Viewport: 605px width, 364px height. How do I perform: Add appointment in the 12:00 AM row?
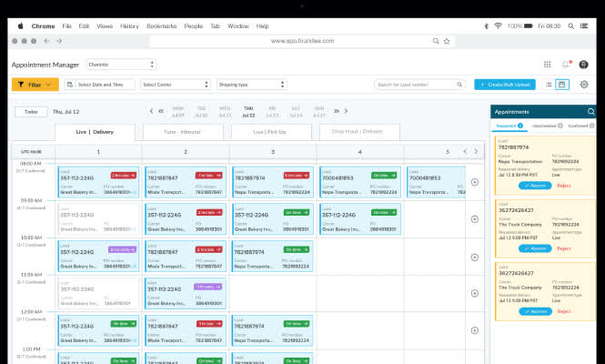click(475, 330)
